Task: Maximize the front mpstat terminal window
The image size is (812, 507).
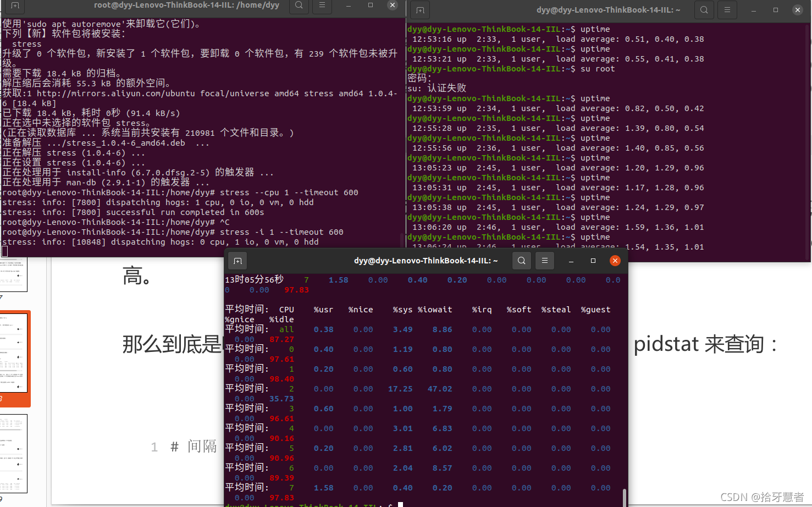Action: (593, 261)
